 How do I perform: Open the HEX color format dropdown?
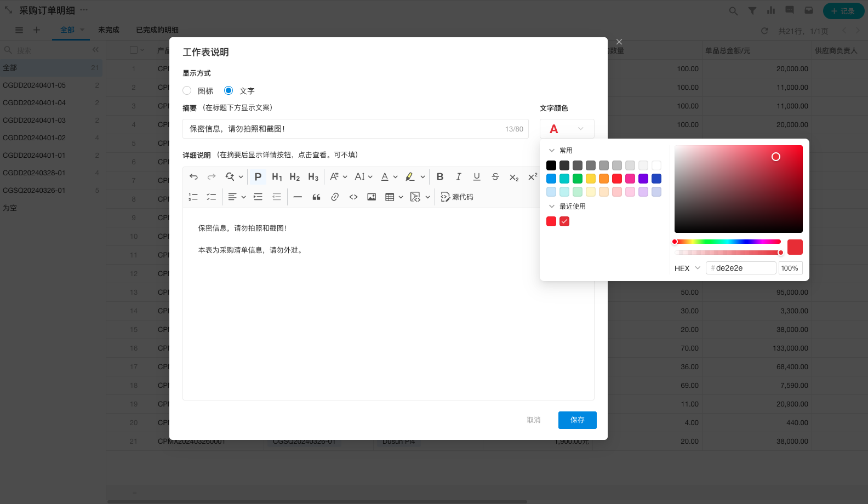click(x=687, y=268)
